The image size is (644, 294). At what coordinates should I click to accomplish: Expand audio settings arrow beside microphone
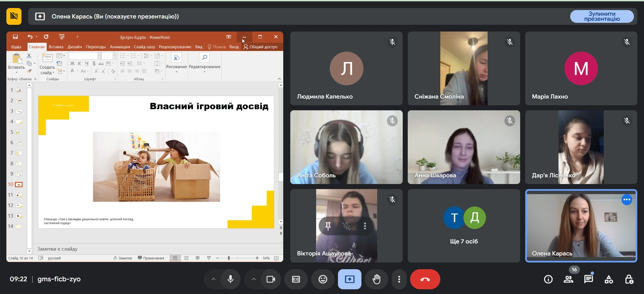(213, 279)
